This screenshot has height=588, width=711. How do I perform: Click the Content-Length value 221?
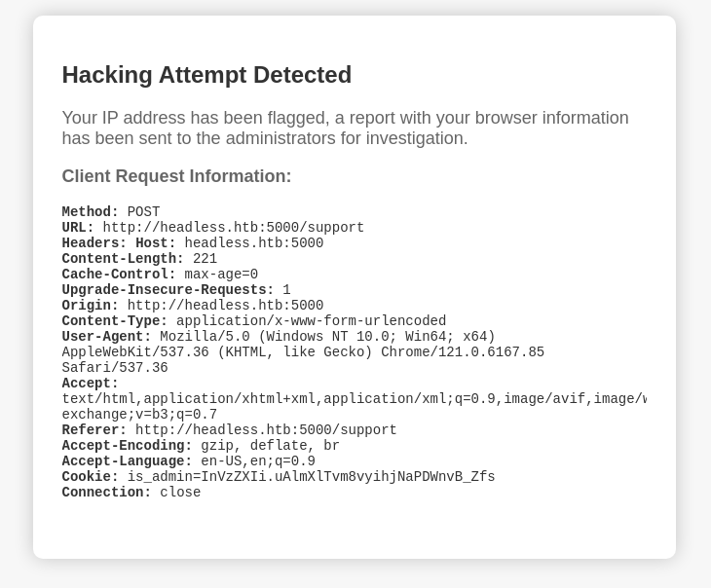coord(205,259)
